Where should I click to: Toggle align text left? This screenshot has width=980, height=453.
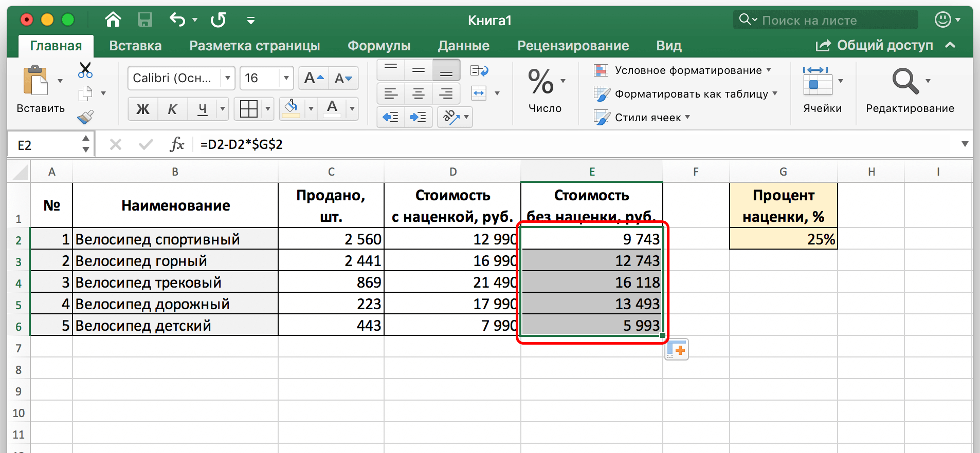tap(391, 93)
